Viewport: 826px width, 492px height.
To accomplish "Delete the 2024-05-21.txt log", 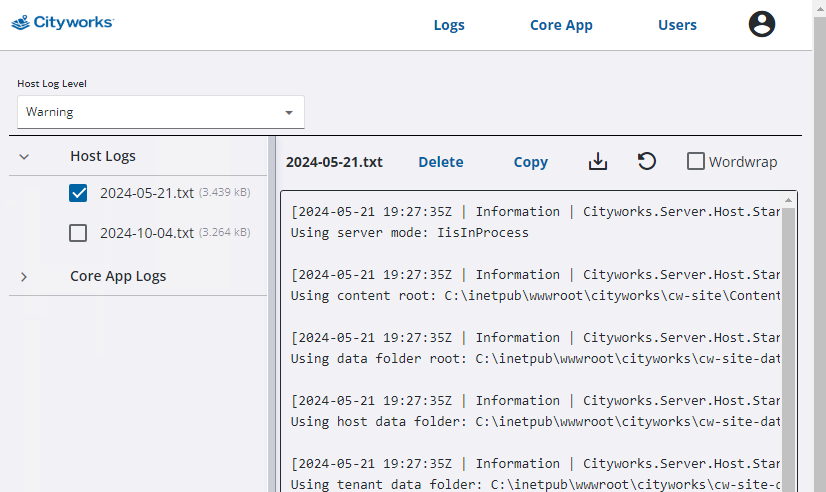I will pyautogui.click(x=440, y=162).
